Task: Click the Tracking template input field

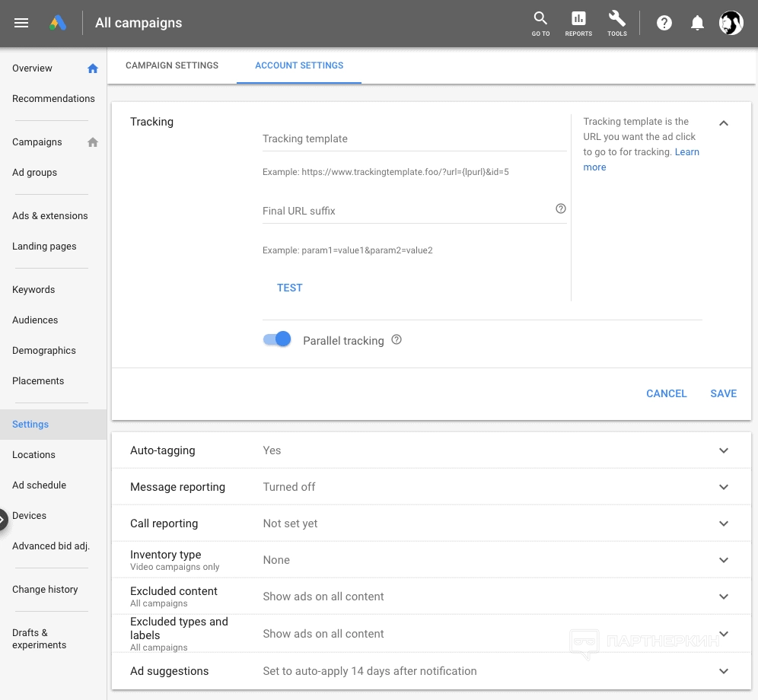Action: 414,139
